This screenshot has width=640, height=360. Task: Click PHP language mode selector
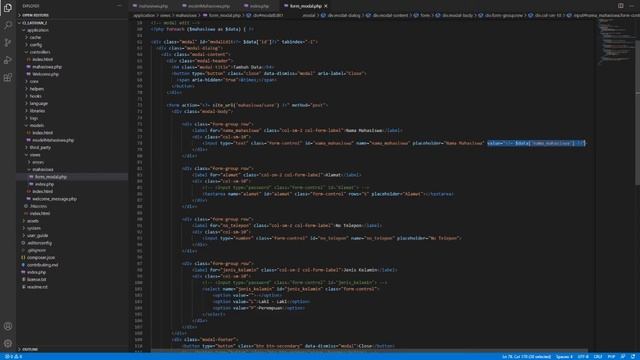click(x=611, y=356)
